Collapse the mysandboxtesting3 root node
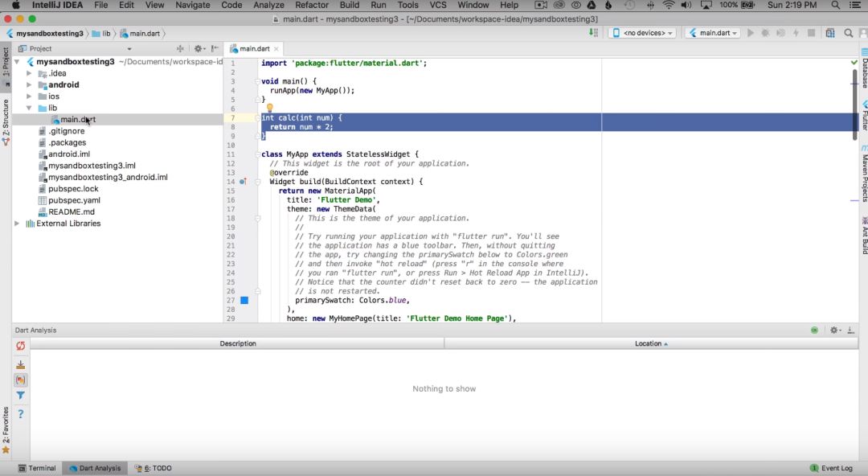The image size is (868, 476). [17, 61]
